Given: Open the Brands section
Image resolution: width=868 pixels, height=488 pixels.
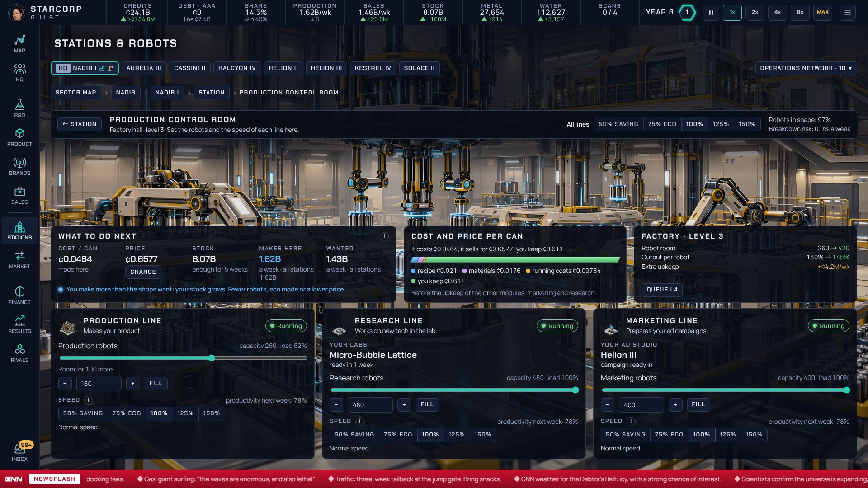Looking at the screenshot, I should click(x=19, y=166).
